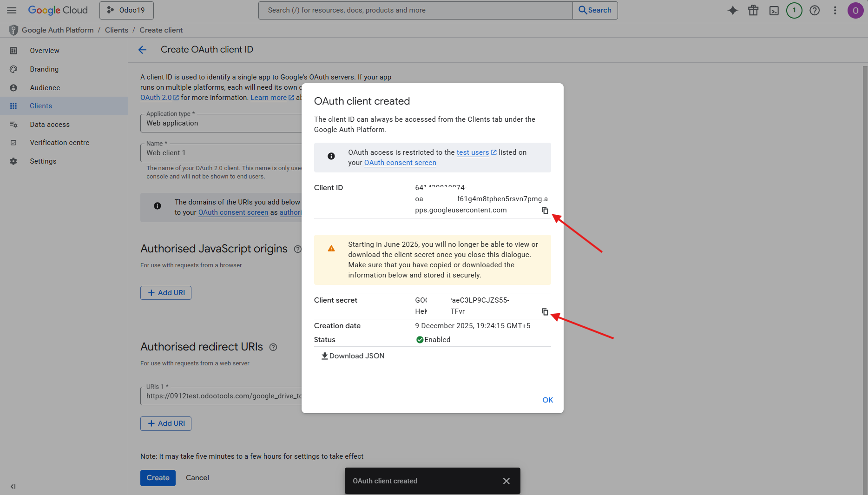Image resolution: width=868 pixels, height=495 pixels.
Task: Dismiss the OAuth client created toast
Action: tap(506, 481)
